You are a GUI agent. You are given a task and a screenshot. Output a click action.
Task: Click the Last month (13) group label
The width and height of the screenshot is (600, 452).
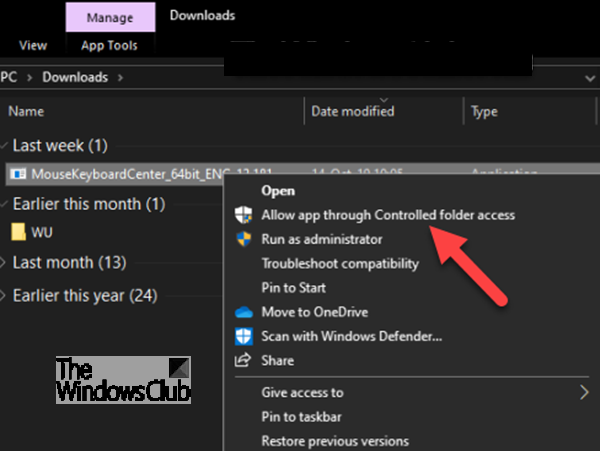pos(70,263)
